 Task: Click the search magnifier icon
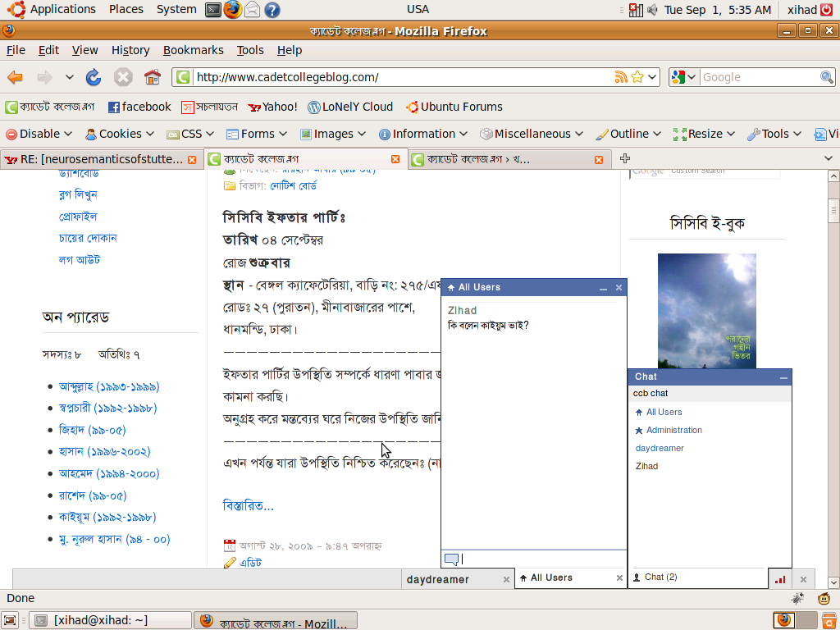tap(827, 77)
